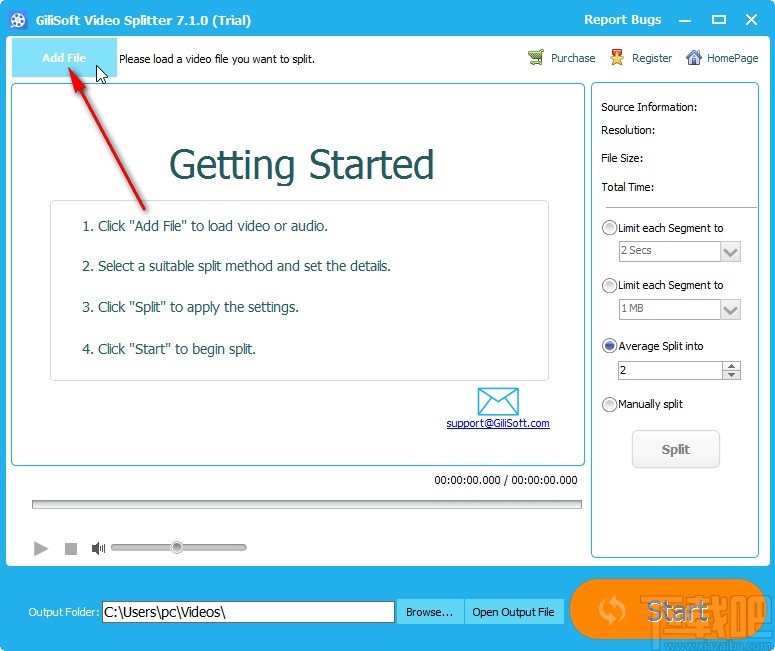Decrease the Average Split count with down arrow
This screenshot has height=651, width=775.
point(732,375)
